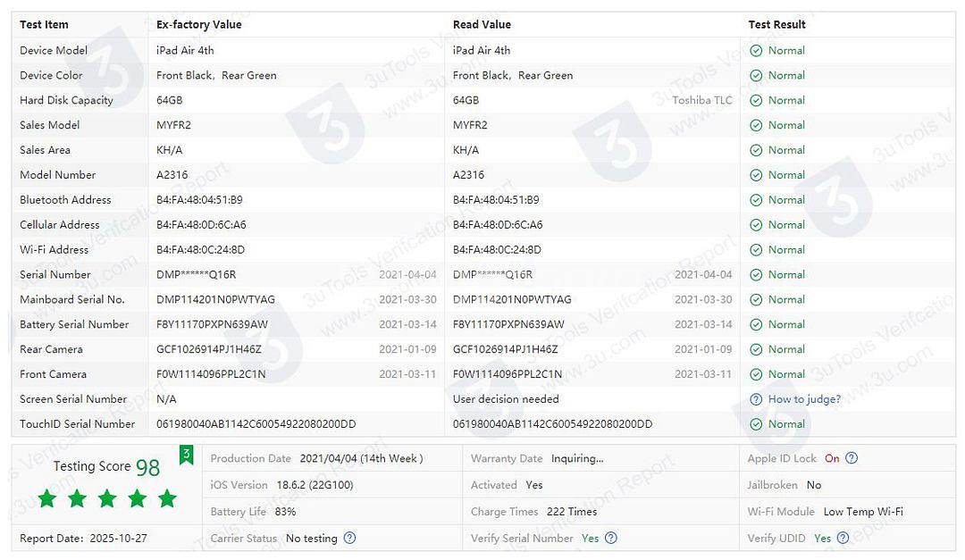The height and width of the screenshot is (560, 965).
Task: Select the Test Result column header
Action: click(776, 25)
